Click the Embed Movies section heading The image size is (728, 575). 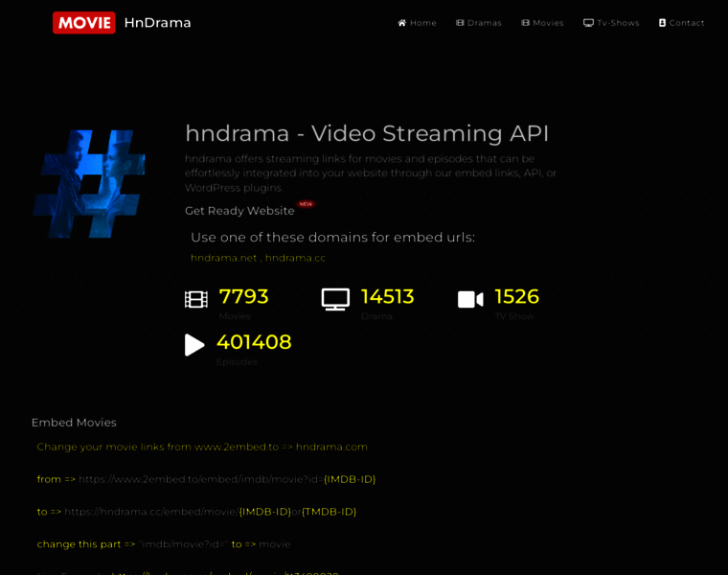pos(74,423)
